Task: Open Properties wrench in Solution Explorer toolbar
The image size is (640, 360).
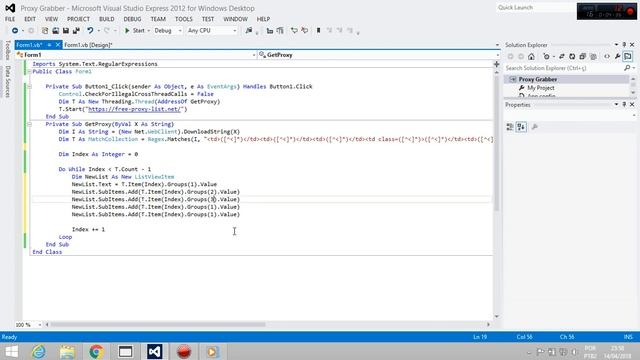Action: tap(618, 57)
